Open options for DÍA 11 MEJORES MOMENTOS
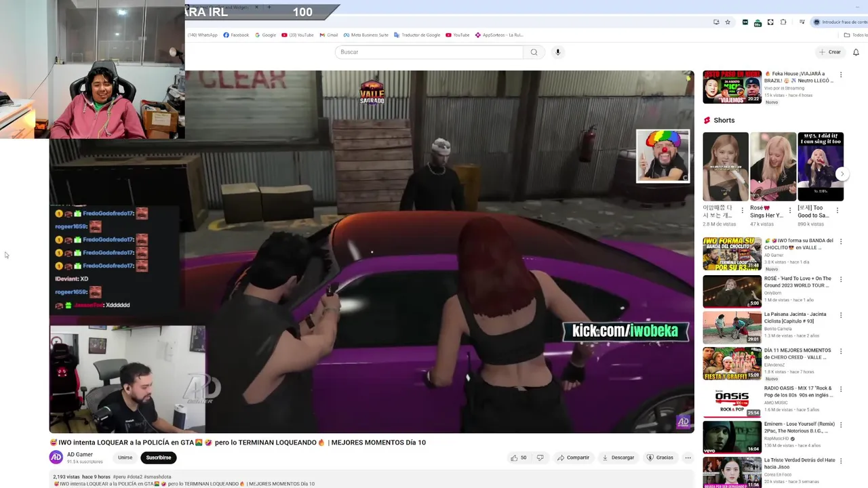The image size is (868, 488). click(x=841, y=351)
